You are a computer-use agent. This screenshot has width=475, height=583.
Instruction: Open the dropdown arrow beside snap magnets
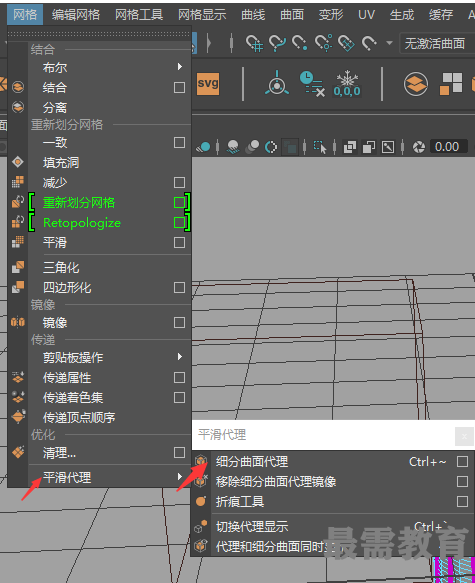tap(389, 43)
